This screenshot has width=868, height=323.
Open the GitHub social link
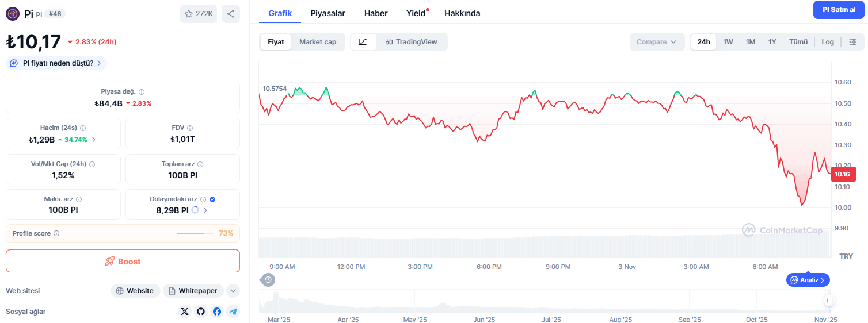pos(201,312)
